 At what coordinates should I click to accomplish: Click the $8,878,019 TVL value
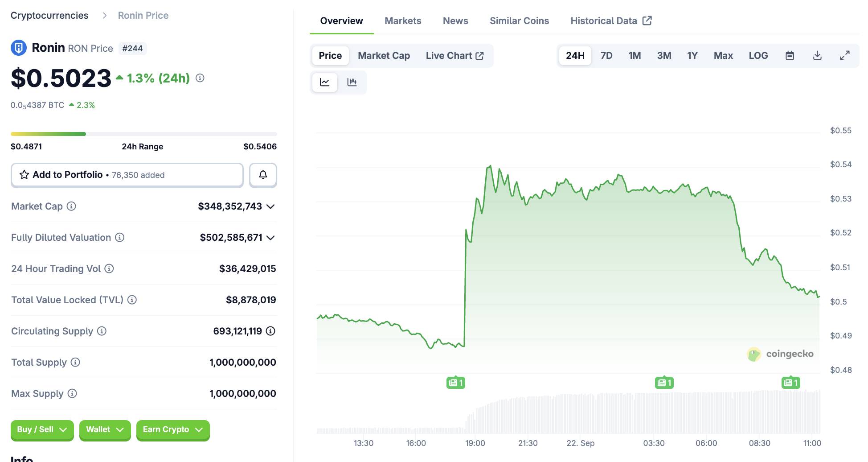[x=251, y=300]
